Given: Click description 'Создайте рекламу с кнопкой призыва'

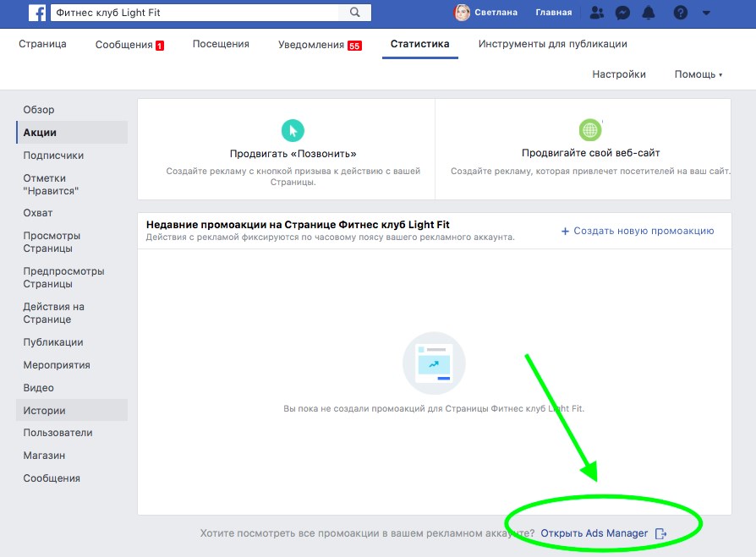Looking at the screenshot, I should coord(293,177).
